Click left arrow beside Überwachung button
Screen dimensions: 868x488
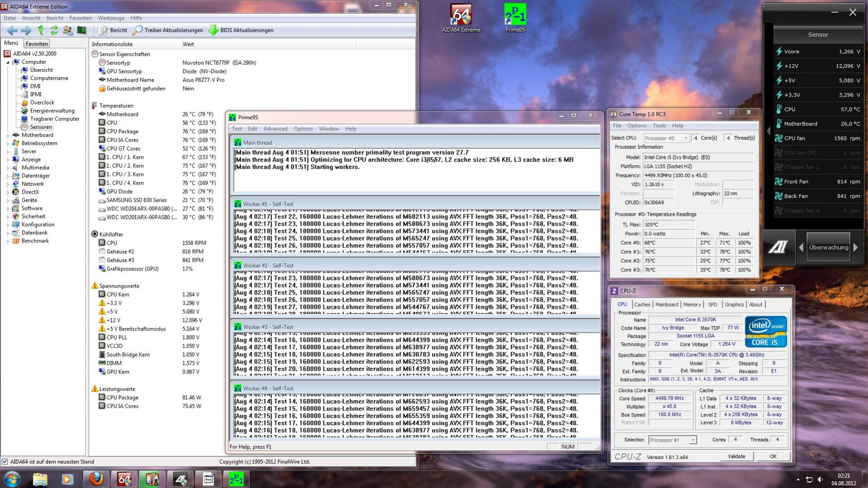[x=802, y=247]
